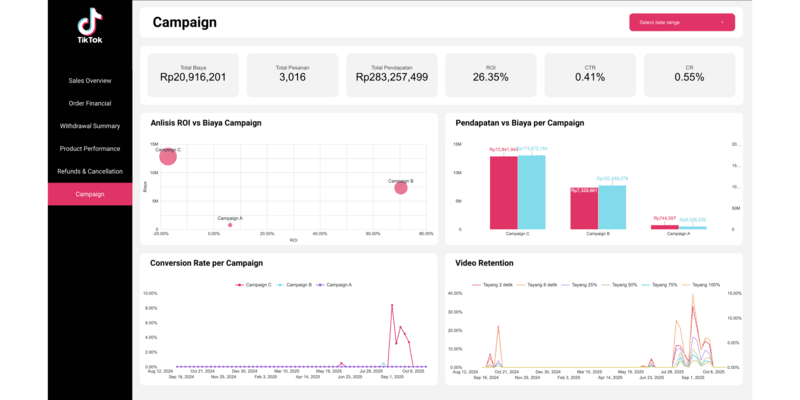Navigate to Withdrawal Summary
The image size is (800, 400).
click(89, 126)
